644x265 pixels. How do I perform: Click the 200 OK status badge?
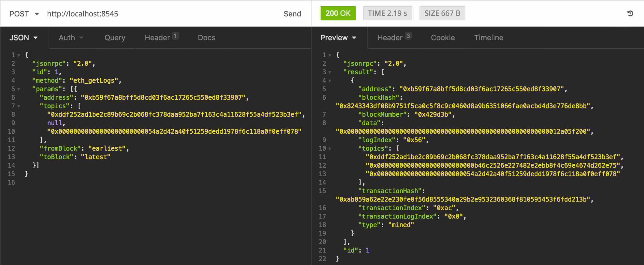[338, 13]
